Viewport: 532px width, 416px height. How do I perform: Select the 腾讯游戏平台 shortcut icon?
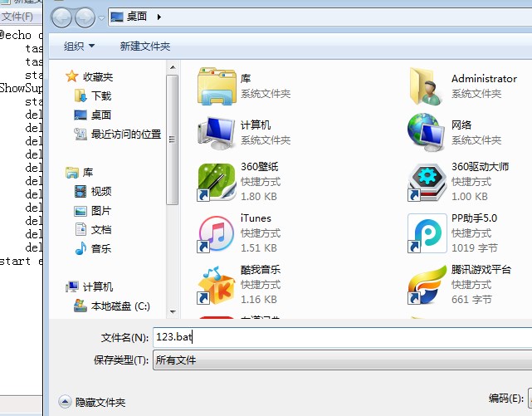(x=427, y=285)
